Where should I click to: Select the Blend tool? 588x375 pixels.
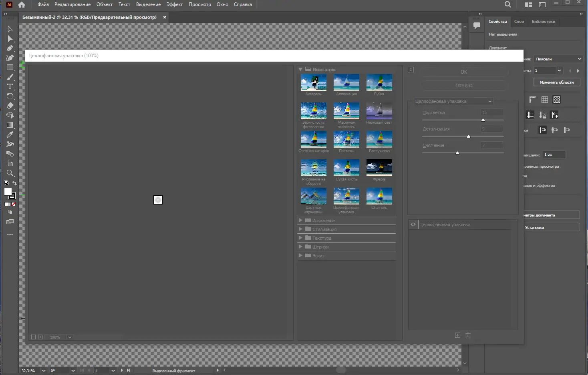pos(10,154)
